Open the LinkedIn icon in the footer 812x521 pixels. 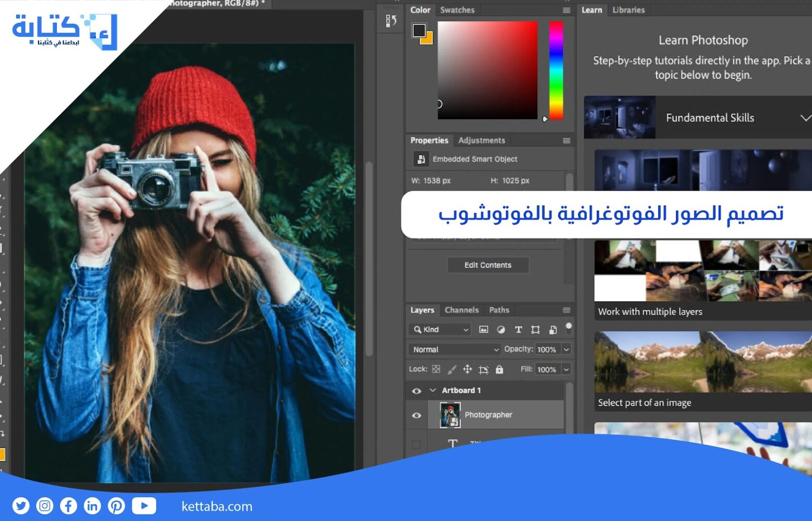tap(92, 506)
